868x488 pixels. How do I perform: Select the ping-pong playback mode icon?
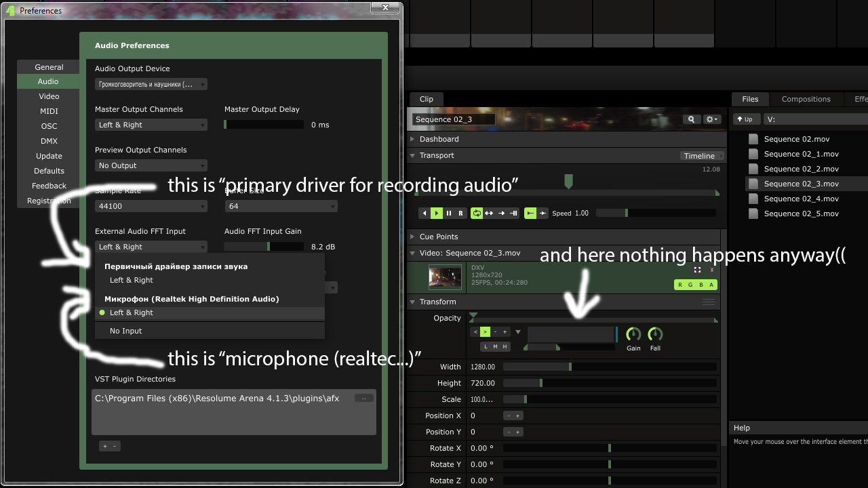[489, 213]
